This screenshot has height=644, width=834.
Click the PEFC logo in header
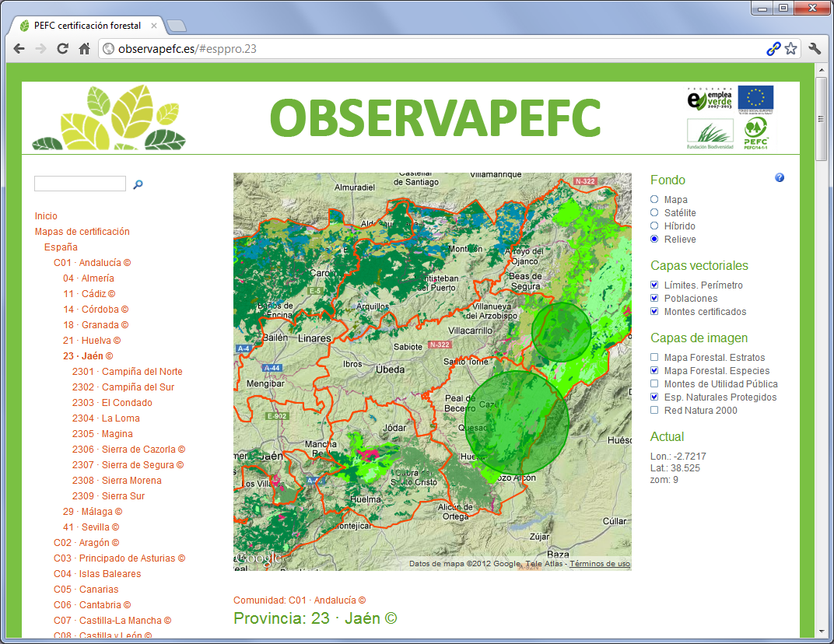click(755, 134)
